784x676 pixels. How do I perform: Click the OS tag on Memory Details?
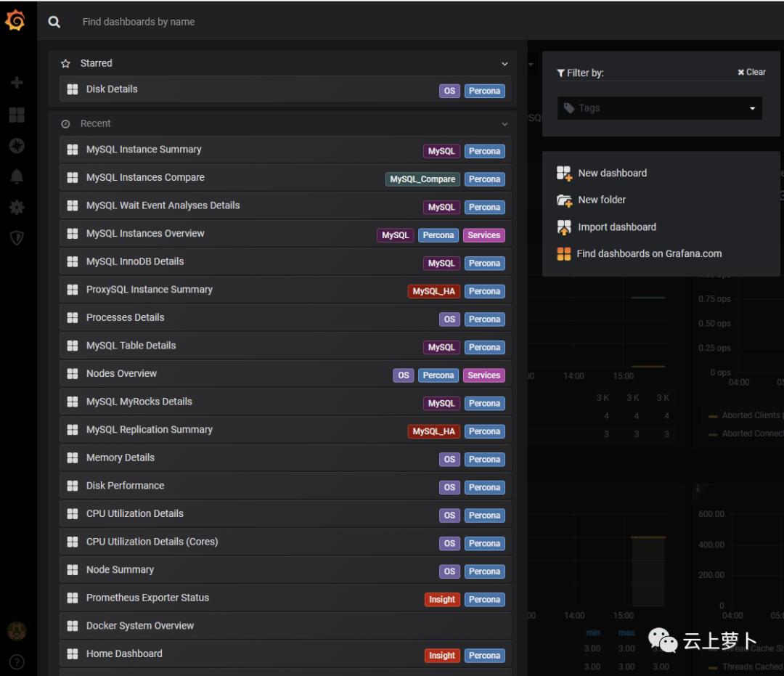[x=449, y=460]
